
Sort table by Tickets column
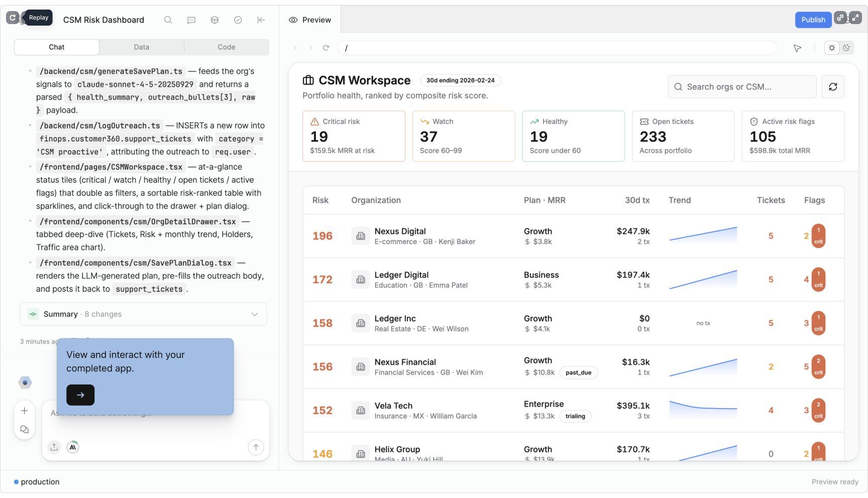click(771, 200)
